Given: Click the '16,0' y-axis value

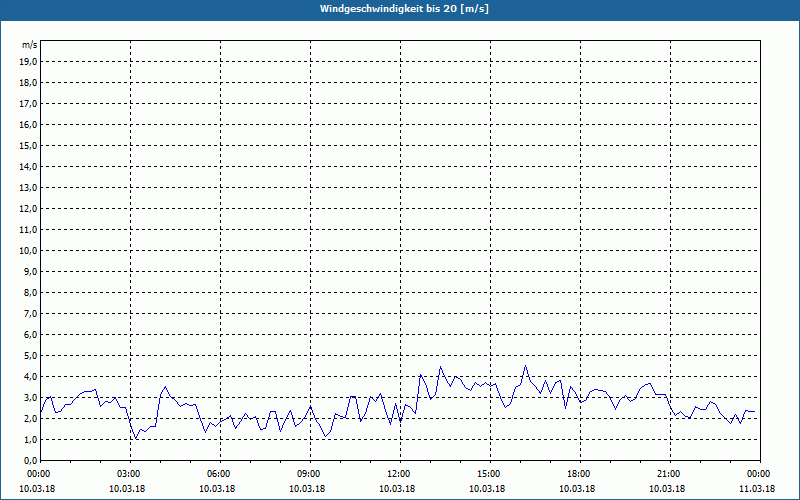Looking at the screenshot, I should 28,124.
